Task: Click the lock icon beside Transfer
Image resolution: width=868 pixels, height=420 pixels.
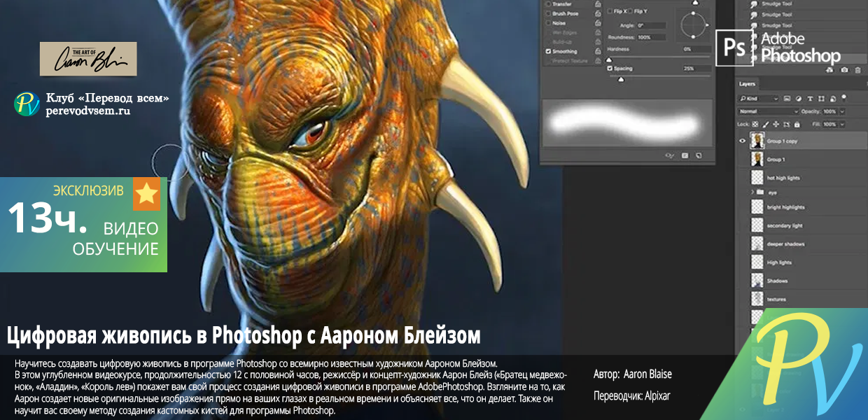Action: pyautogui.click(x=598, y=4)
